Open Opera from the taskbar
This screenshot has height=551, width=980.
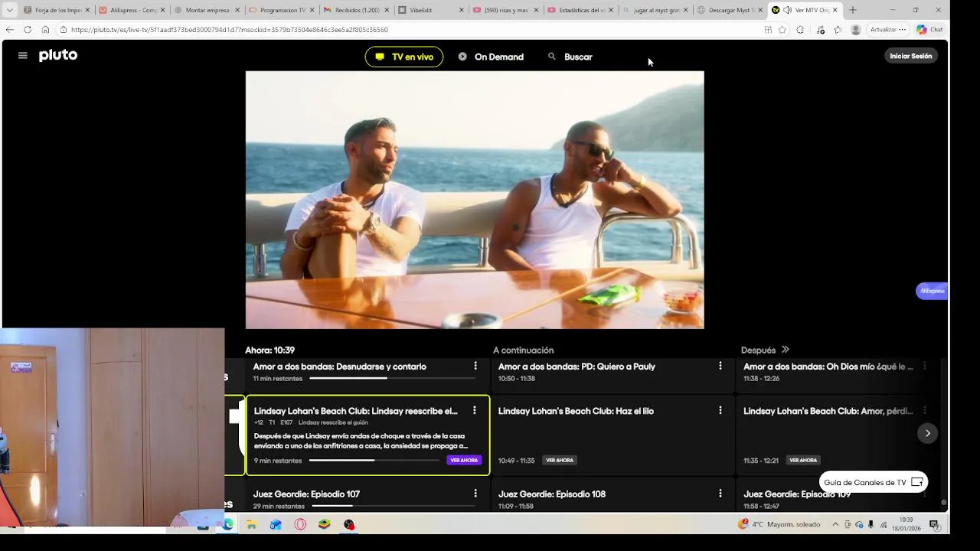click(x=300, y=524)
